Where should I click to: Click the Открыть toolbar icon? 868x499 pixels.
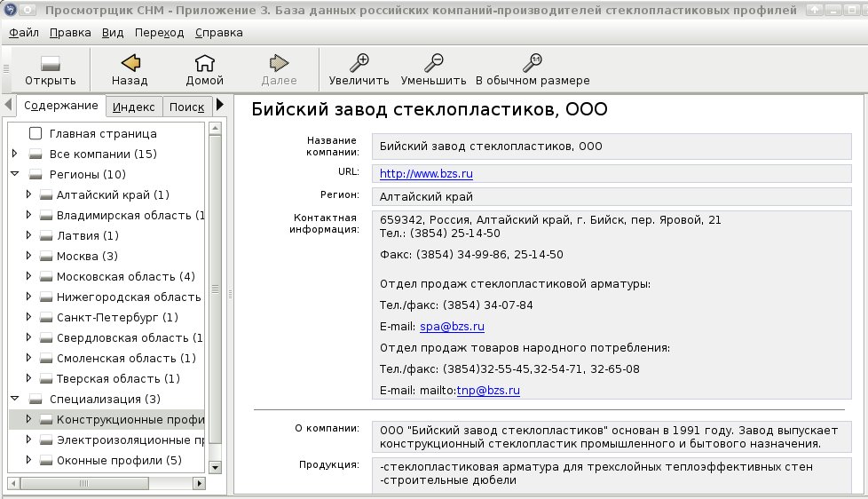[51, 64]
